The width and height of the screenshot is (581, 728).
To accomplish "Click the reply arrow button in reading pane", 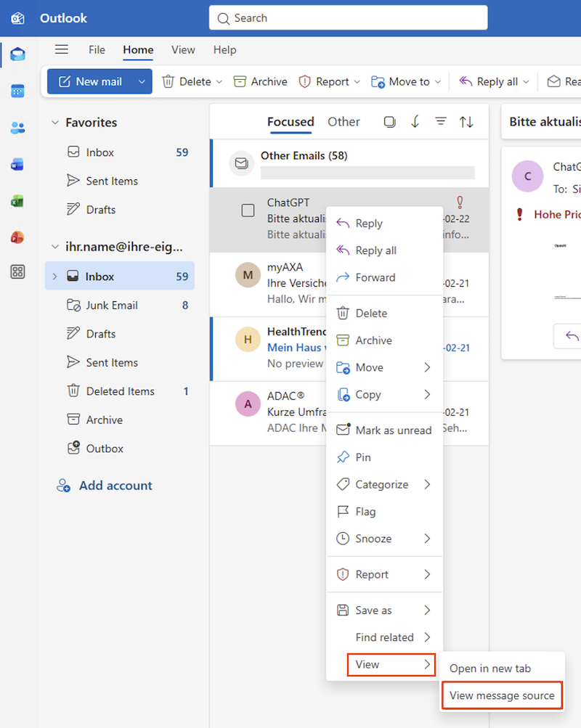I will [572, 336].
